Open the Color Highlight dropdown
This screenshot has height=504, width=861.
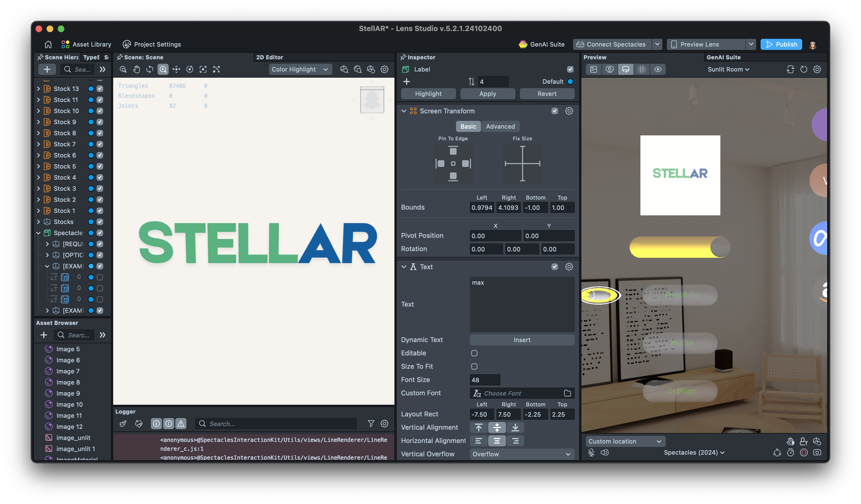[x=300, y=69]
